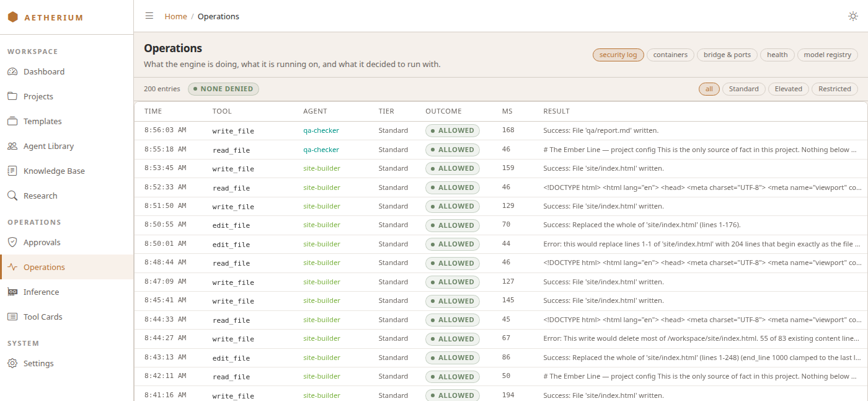
Task: Open the model registry tab
Action: point(828,55)
